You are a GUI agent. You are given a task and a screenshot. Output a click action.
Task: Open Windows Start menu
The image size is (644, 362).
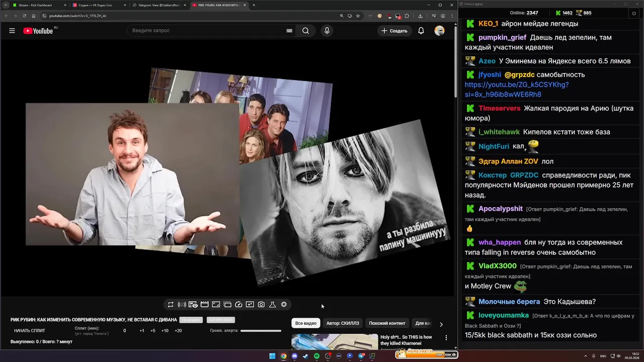(x=272, y=356)
